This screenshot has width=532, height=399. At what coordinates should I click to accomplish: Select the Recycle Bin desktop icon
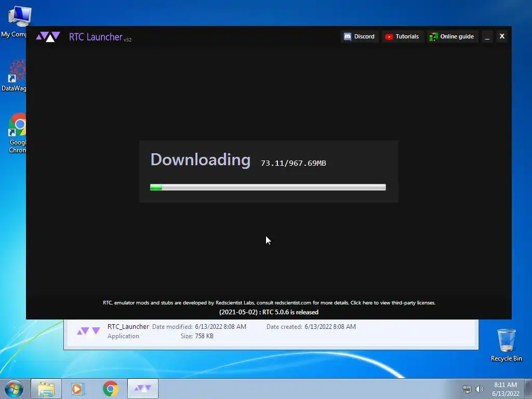click(x=506, y=345)
